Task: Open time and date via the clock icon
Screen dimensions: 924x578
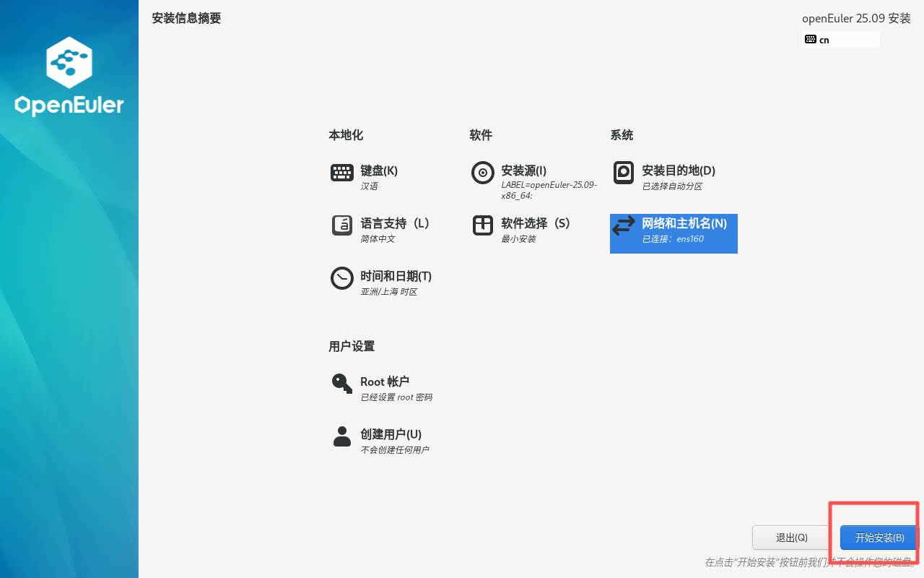Action: pos(341,278)
